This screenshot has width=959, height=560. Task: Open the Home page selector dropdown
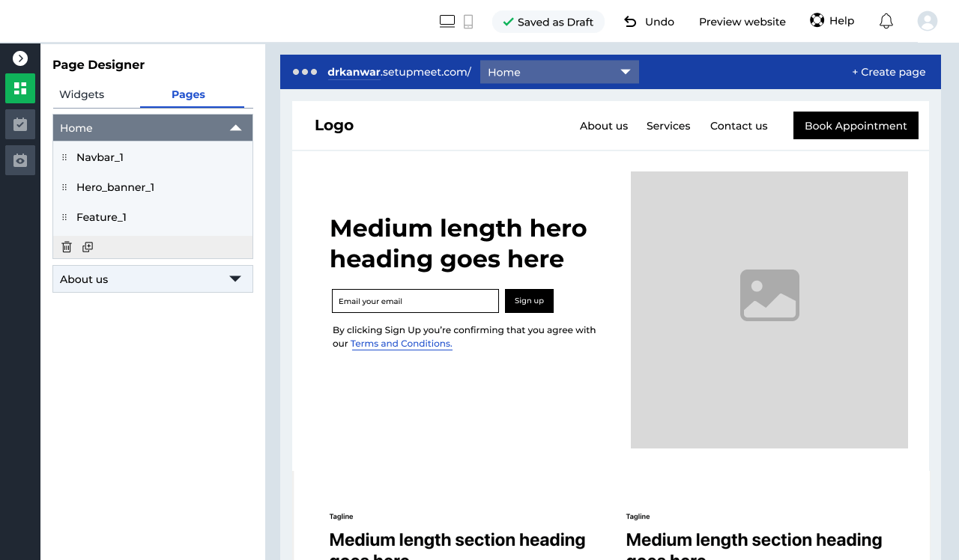click(559, 72)
